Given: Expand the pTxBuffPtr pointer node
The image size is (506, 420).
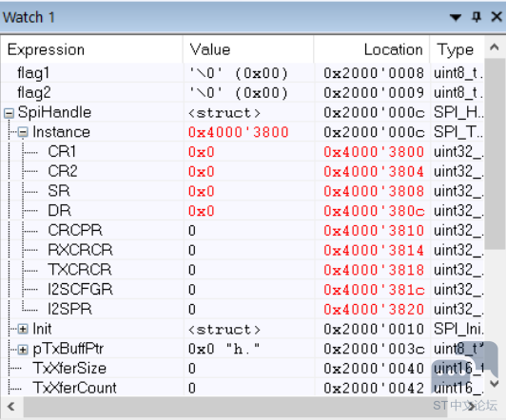Looking at the screenshot, I should [x=23, y=349].
